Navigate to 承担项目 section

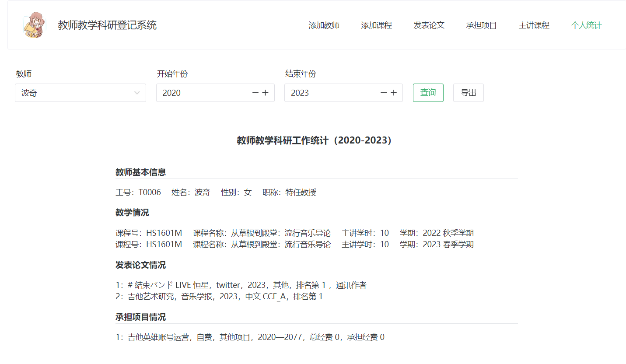click(x=481, y=25)
